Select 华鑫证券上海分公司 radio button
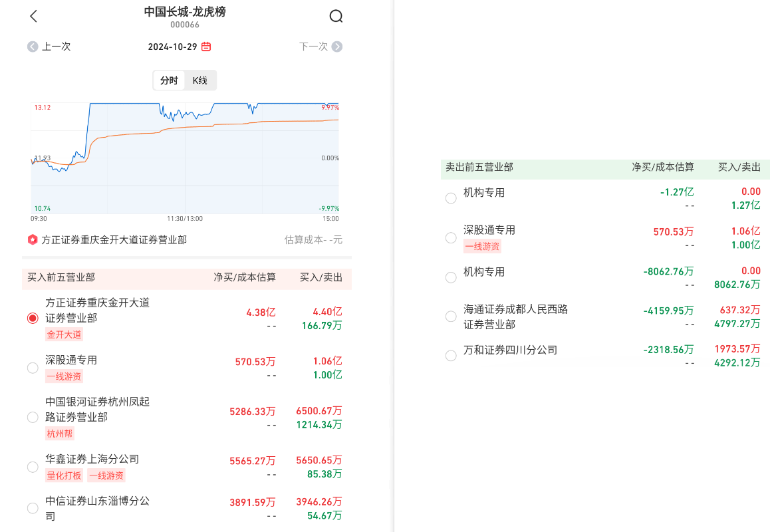Viewport: 770px width, 532px height. pos(33,467)
